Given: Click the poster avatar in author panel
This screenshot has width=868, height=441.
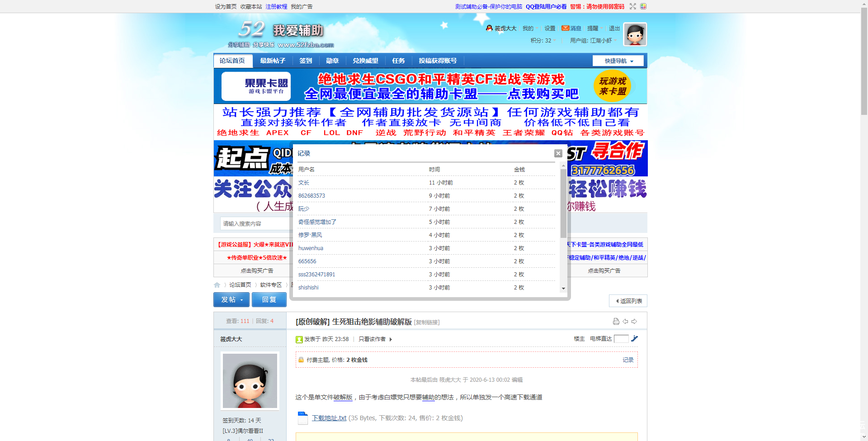Looking at the screenshot, I should 250,381.
